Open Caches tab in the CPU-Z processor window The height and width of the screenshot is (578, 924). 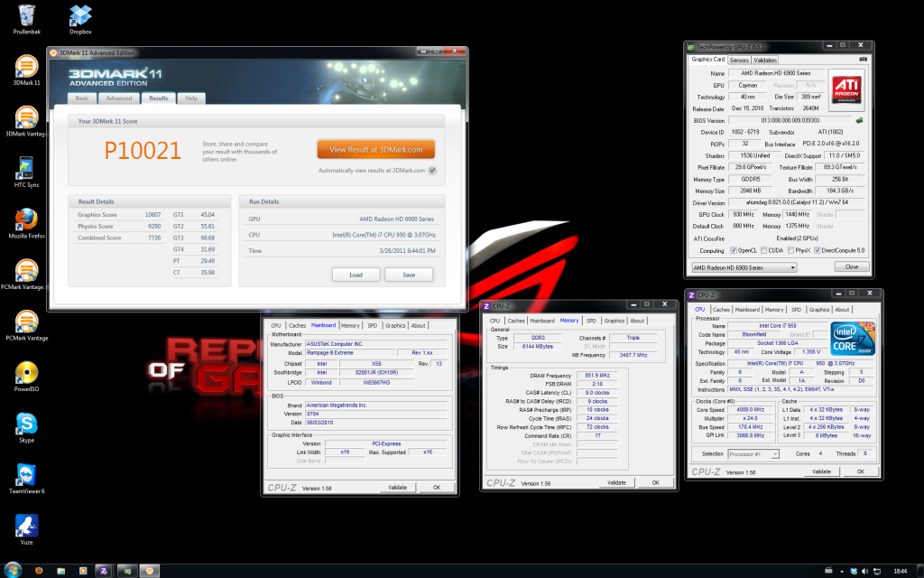[x=721, y=310]
